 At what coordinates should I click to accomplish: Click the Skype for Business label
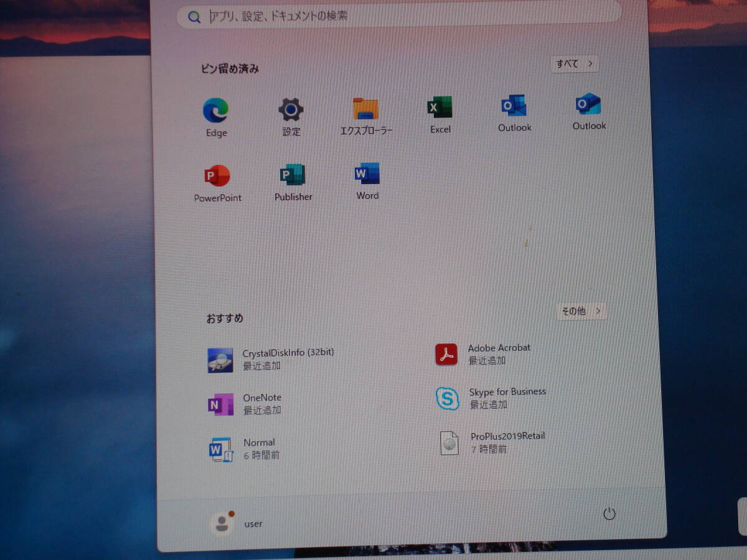tap(507, 392)
